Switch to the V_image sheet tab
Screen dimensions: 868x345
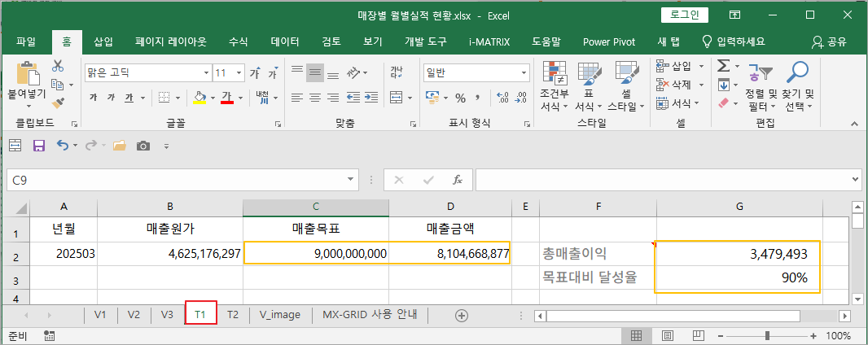(x=279, y=315)
